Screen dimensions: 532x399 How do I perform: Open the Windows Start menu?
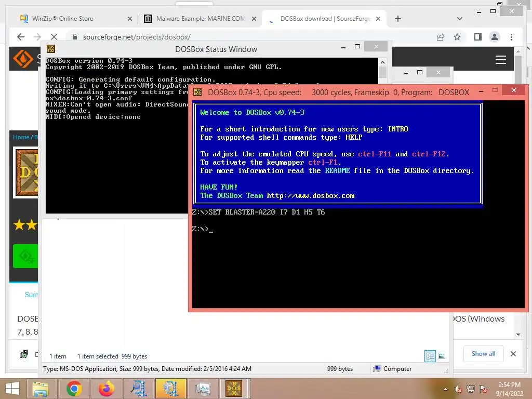(x=12, y=389)
